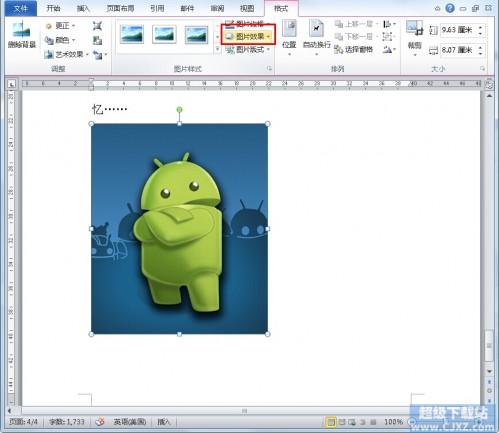Click the language 英语(美国) in status bar
Screen dimensions: 499x433
[x=130, y=422]
